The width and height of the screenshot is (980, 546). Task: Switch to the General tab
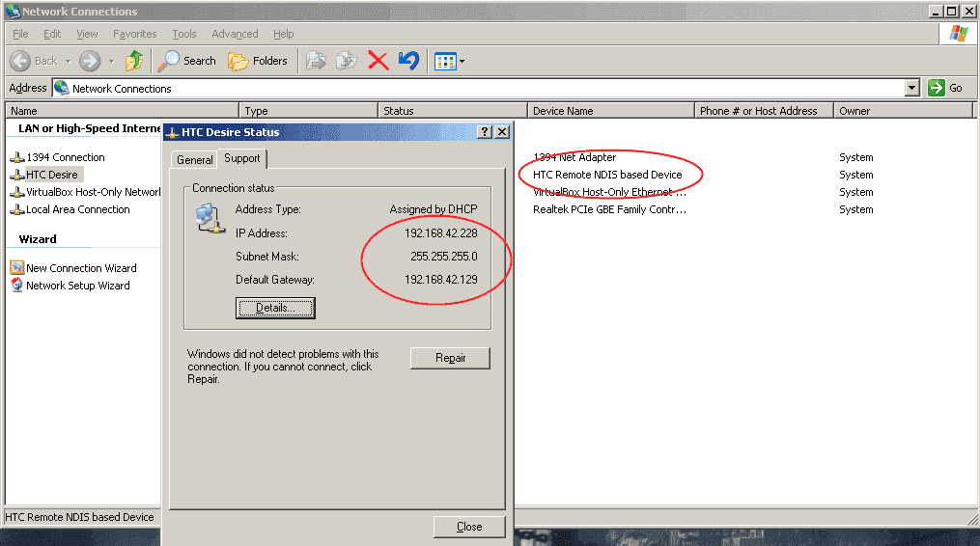194,160
